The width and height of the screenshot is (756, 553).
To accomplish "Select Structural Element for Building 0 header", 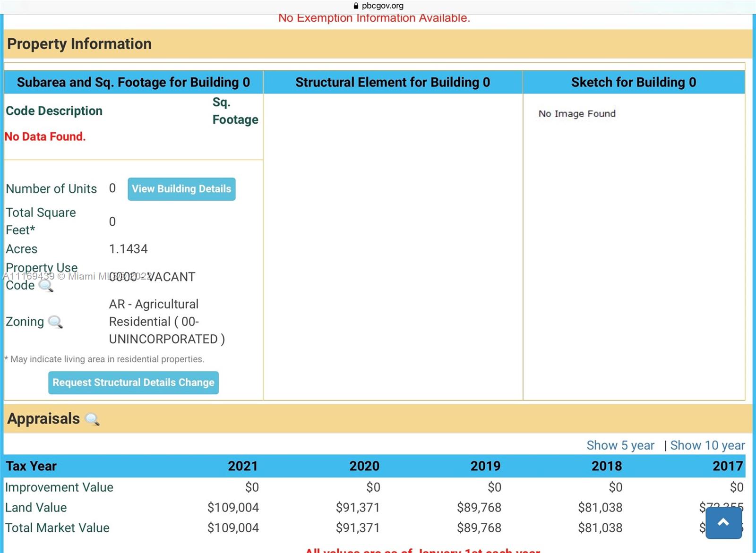I will (x=393, y=82).
